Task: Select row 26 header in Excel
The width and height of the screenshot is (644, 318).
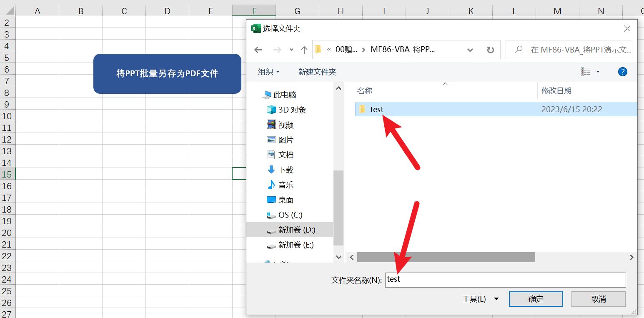Action: pyautogui.click(x=8, y=303)
